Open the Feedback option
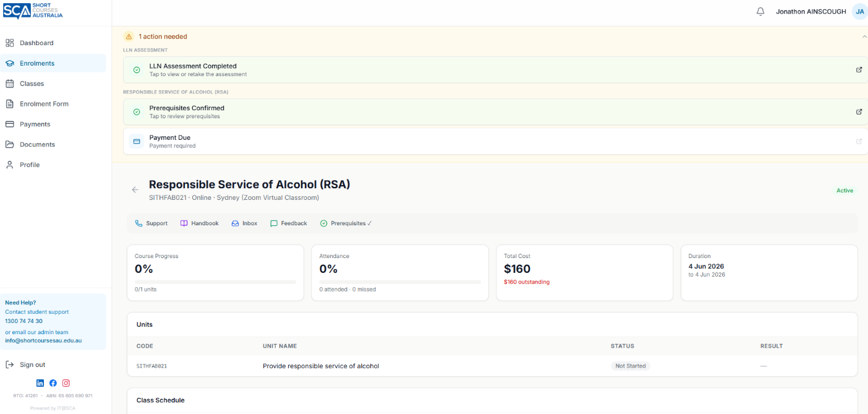This screenshot has width=868, height=414. [x=289, y=223]
